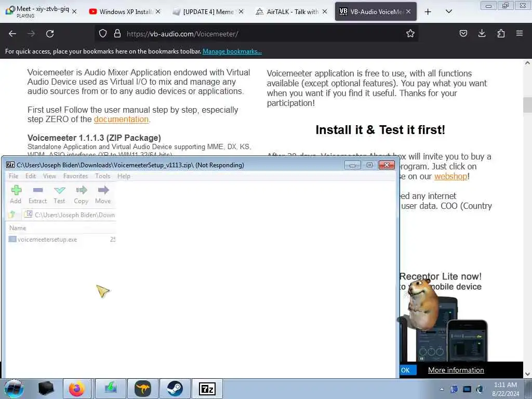This screenshot has width=532, height=399.
Task: Open the Tools menu in 7-Zip
Action: coord(103,176)
